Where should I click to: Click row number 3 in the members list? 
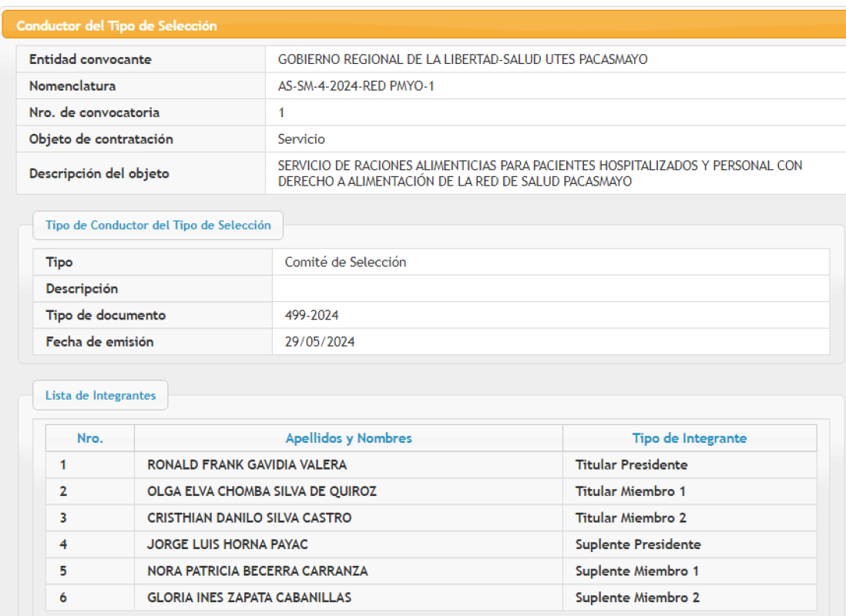(63, 518)
